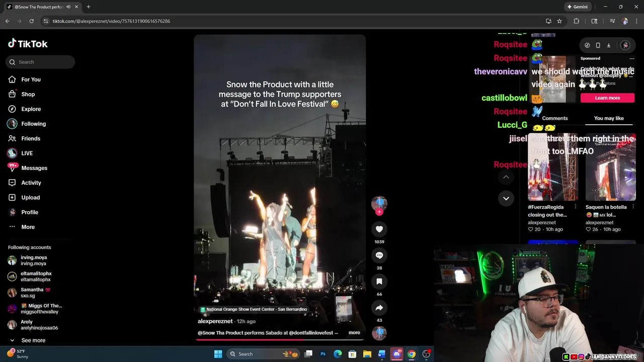Open FuerzaRegida closing out video thumbnail
This screenshot has width=644, height=362.
pyautogui.click(x=553, y=167)
